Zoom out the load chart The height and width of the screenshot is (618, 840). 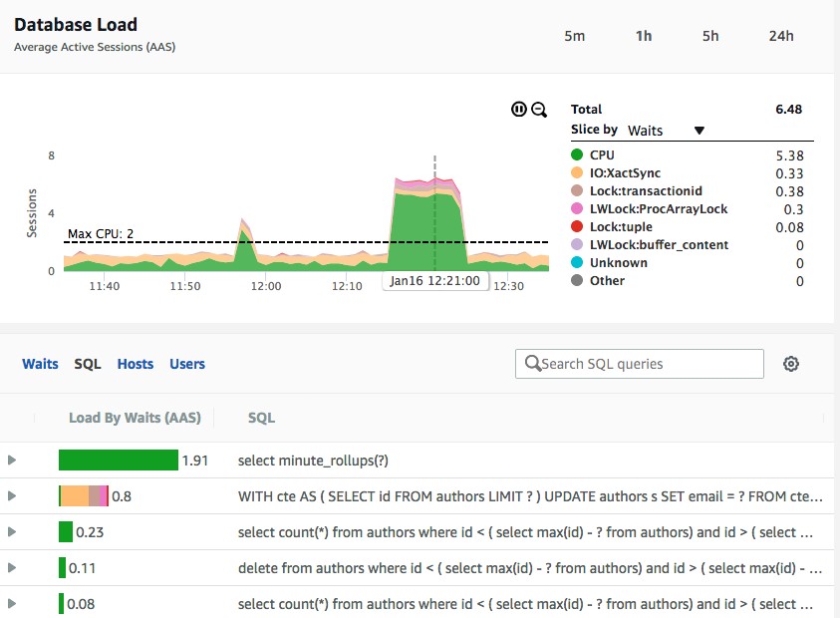(539, 110)
